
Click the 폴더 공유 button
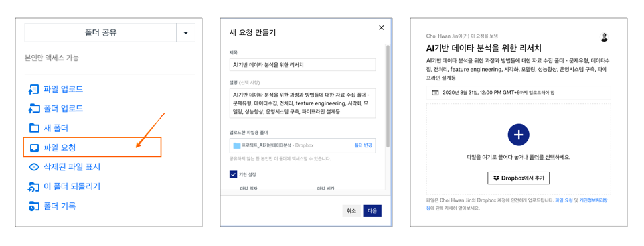tap(101, 32)
